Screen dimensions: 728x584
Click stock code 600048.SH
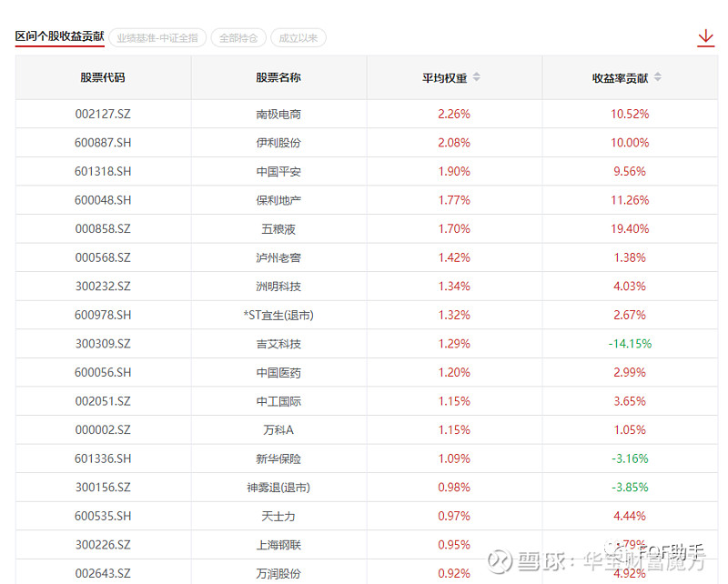coord(103,200)
